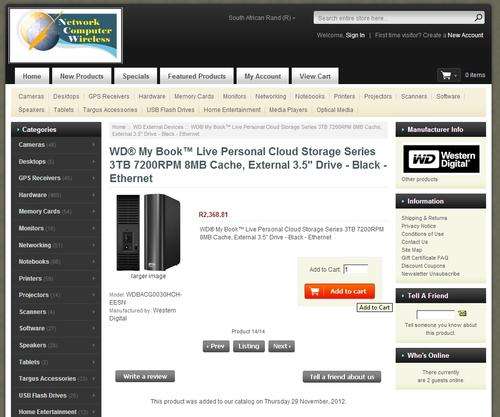Focus the Add to Cart quantity field
500x417 pixels.
coord(356,269)
